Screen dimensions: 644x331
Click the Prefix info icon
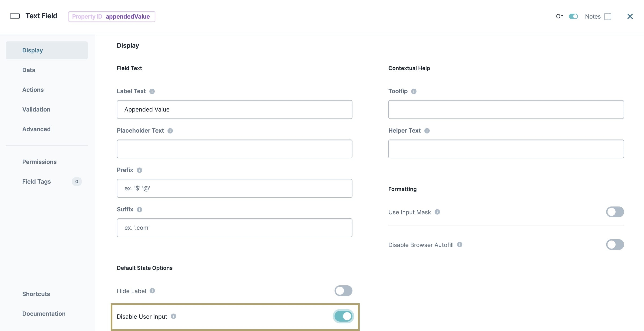coord(140,170)
